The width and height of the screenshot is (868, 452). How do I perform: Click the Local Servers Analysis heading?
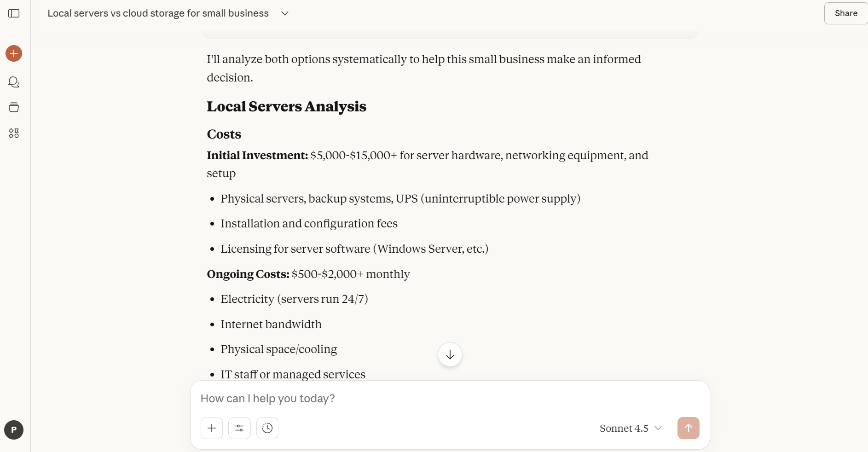[x=286, y=106]
